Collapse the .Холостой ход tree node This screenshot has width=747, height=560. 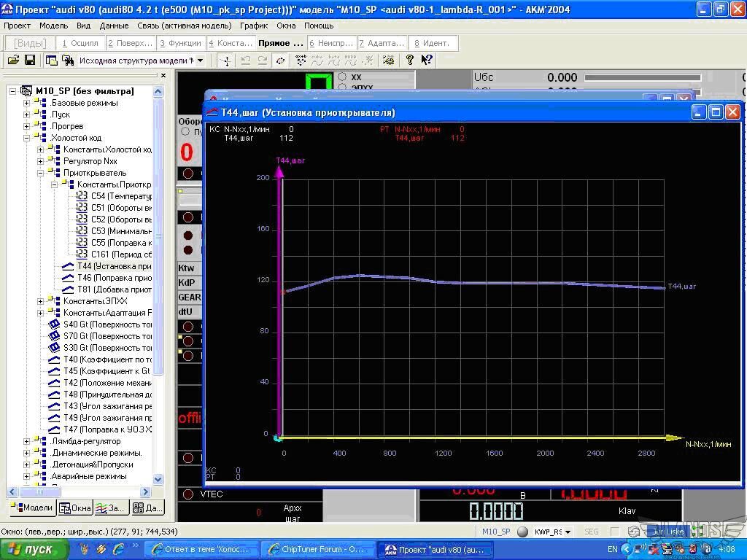tap(27, 138)
